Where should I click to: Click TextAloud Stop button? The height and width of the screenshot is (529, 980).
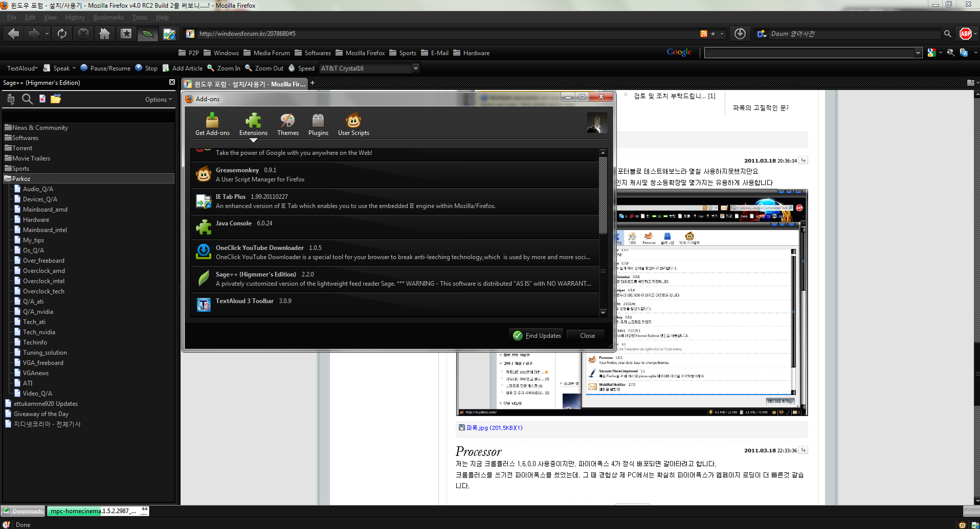[x=146, y=68]
